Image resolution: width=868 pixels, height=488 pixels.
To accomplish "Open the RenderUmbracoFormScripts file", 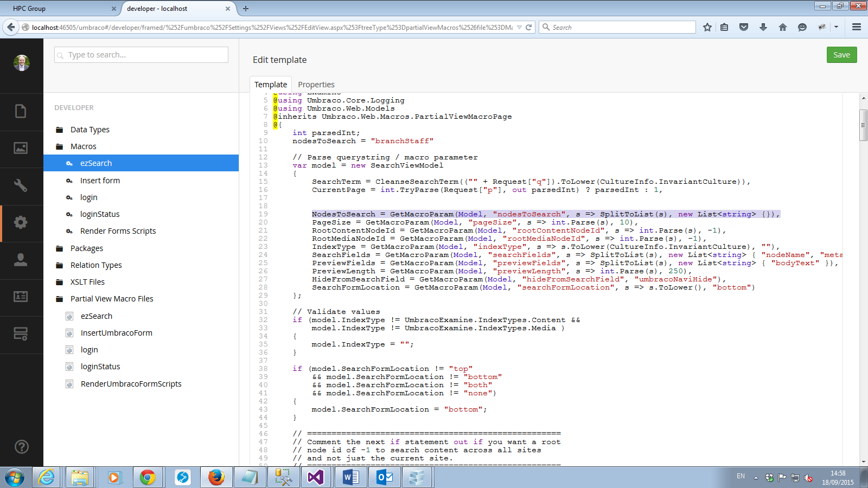I will pos(131,384).
